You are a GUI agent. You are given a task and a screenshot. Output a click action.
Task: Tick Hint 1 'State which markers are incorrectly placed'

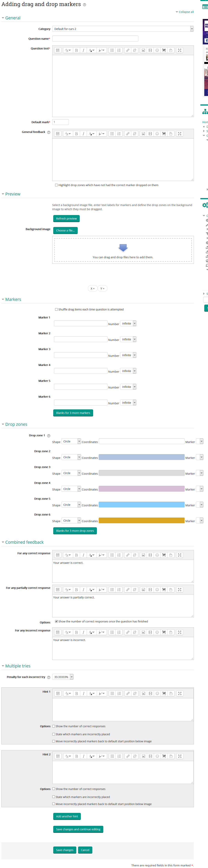pos(54,734)
